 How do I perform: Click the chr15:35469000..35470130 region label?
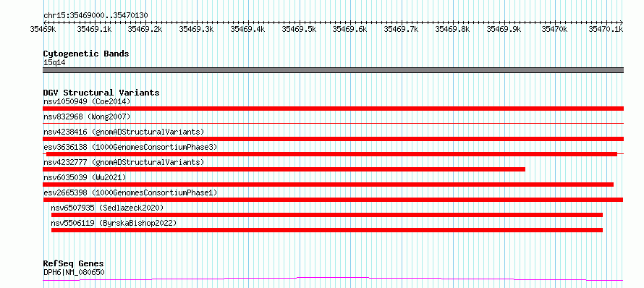click(96, 16)
